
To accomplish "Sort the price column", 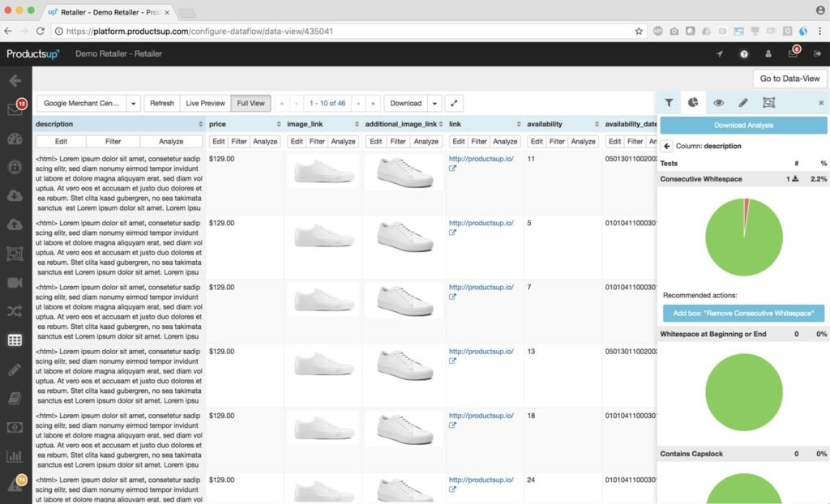I will tap(279, 124).
